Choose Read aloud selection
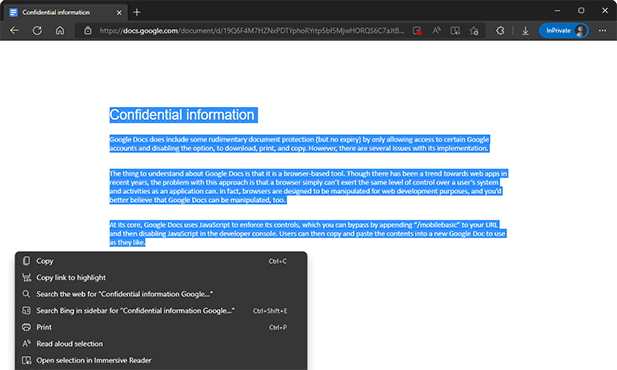The width and height of the screenshot is (617, 370). [161, 344]
